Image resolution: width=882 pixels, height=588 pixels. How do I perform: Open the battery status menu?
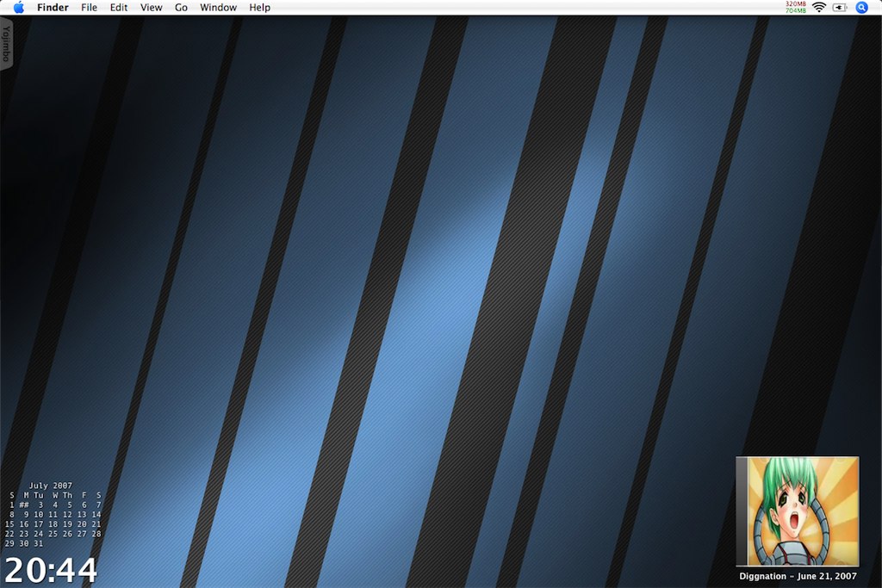click(x=840, y=7)
